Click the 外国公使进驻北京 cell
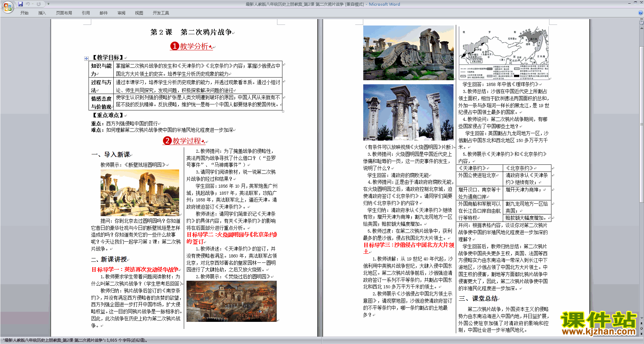The height and width of the screenshot is (344, 644). click(480, 179)
